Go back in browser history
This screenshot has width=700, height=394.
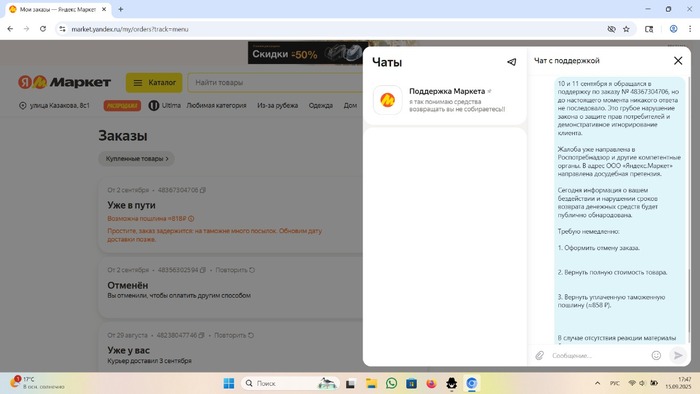(x=10, y=29)
